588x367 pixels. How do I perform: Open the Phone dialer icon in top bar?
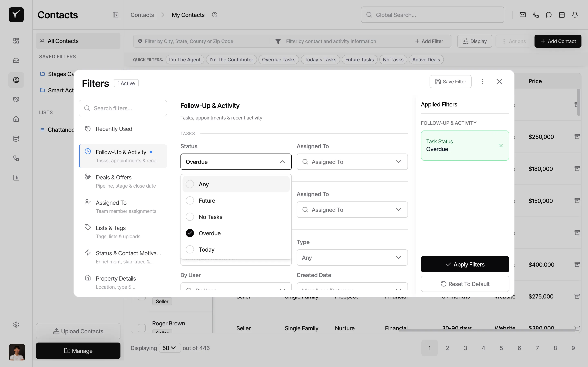coord(536,14)
